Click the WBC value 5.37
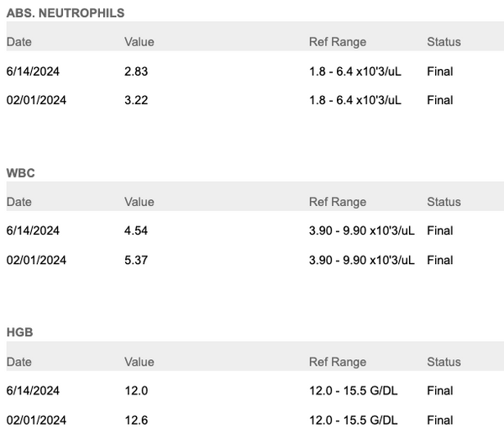This screenshot has width=504, height=444. click(x=136, y=260)
